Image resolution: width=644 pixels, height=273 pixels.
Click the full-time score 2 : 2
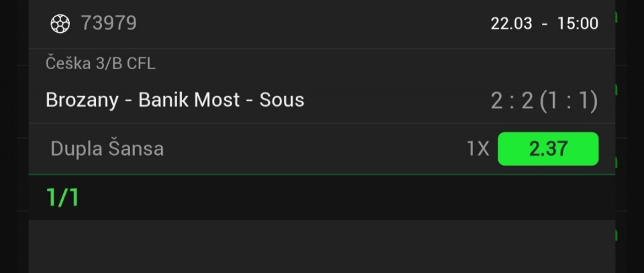click(512, 101)
